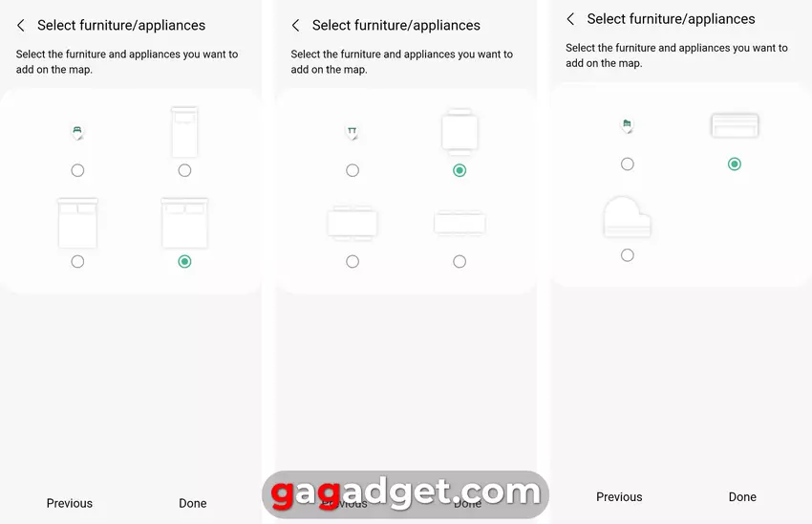
Task: Tap the square table with chairs icon
Action: point(459,132)
